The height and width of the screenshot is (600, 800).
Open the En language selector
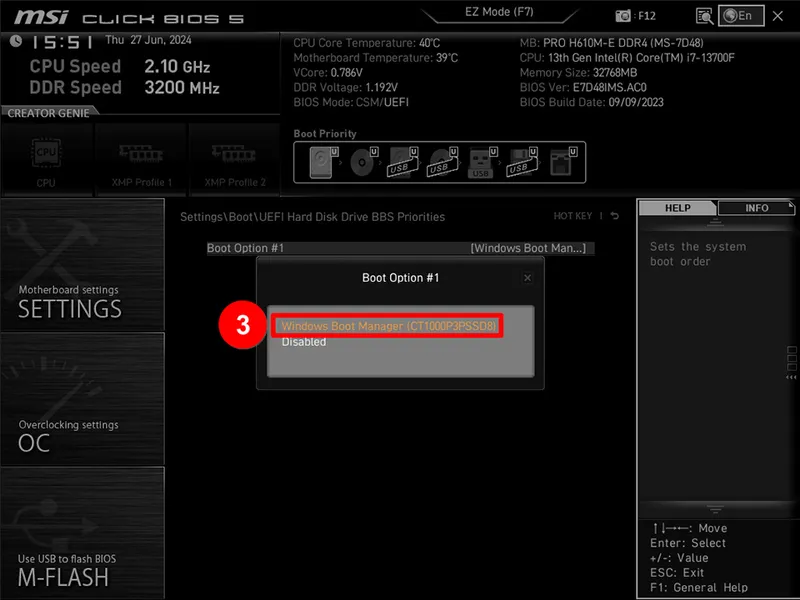click(x=742, y=16)
